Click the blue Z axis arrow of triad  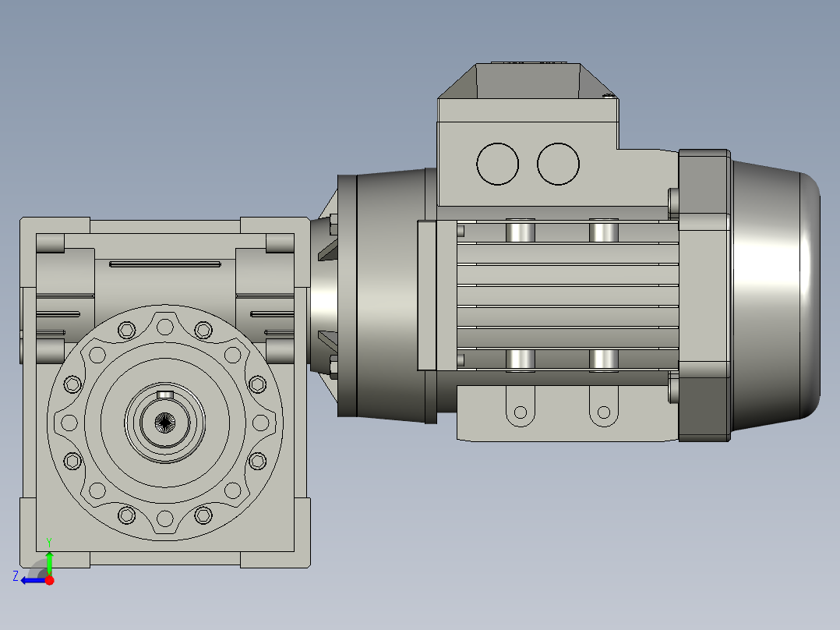click(32, 580)
